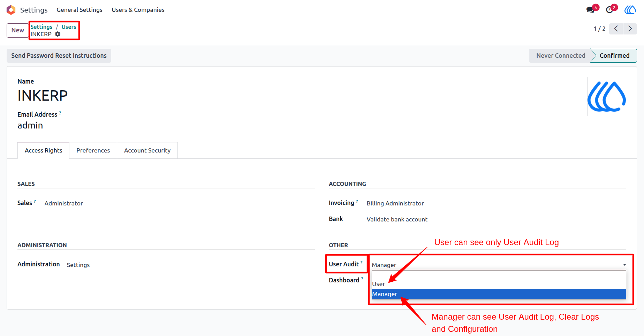Show Email Address help tooltip
The height and width of the screenshot is (336, 644).
tap(60, 113)
